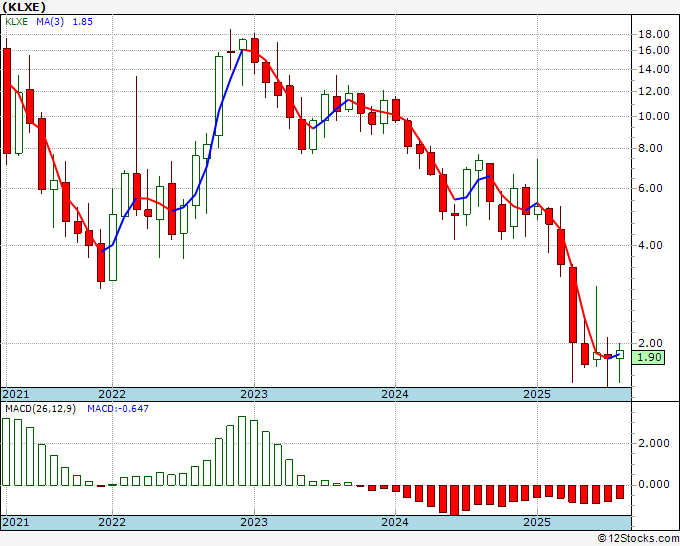Select 2024 on the MACD panel time axis
Viewport: 680px width, 546px height.
coord(395,522)
